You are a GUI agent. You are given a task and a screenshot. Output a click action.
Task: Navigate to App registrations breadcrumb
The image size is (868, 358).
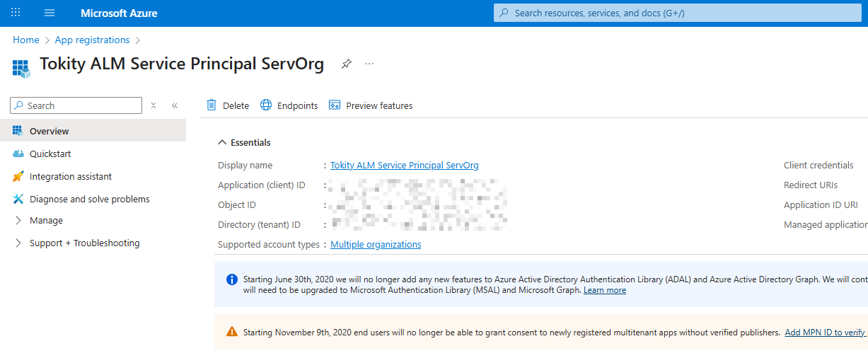[92, 40]
